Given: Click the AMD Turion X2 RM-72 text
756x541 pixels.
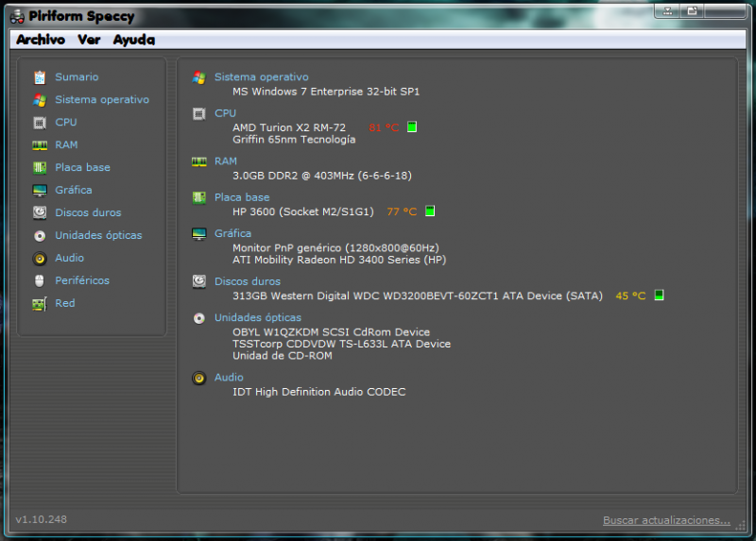Looking at the screenshot, I should tap(289, 127).
